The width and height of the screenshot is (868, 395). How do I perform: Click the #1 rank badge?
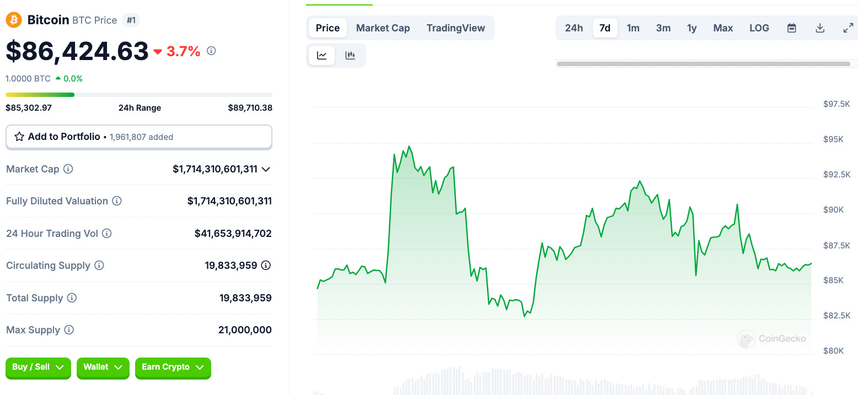click(131, 20)
